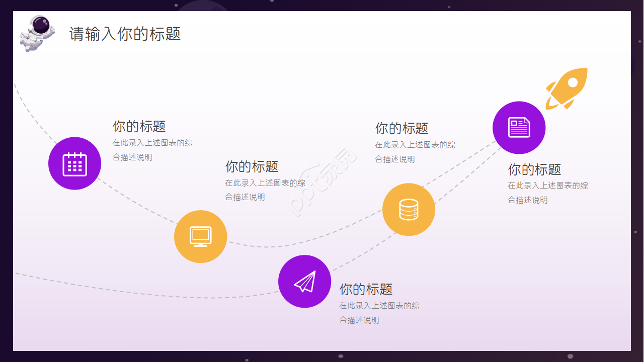Select the description text above the monitor icon
Image resolution: width=644 pixels, height=362 pixels.
pyautogui.click(x=265, y=190)
